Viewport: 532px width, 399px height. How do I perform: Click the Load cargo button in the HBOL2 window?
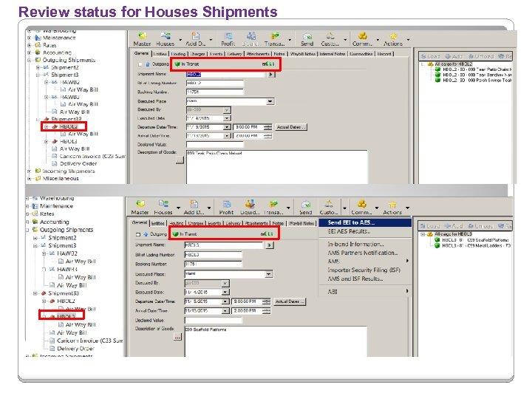coord(431,56)
